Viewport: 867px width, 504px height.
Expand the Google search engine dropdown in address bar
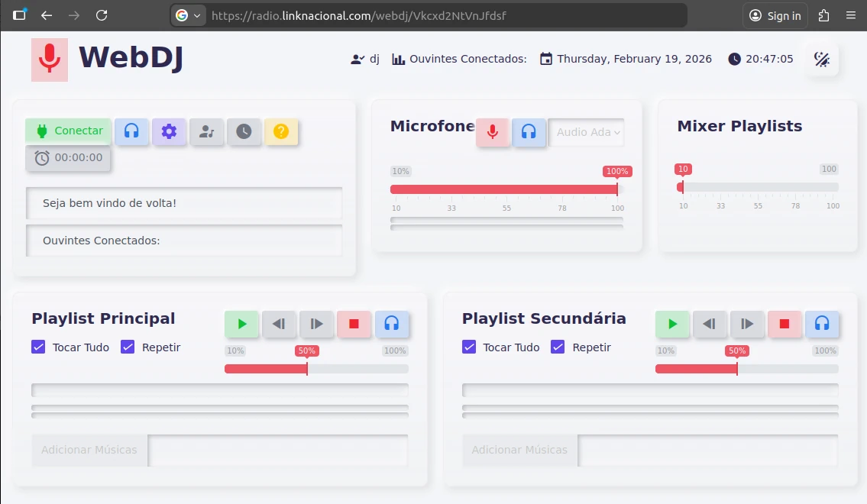point(188,15)
